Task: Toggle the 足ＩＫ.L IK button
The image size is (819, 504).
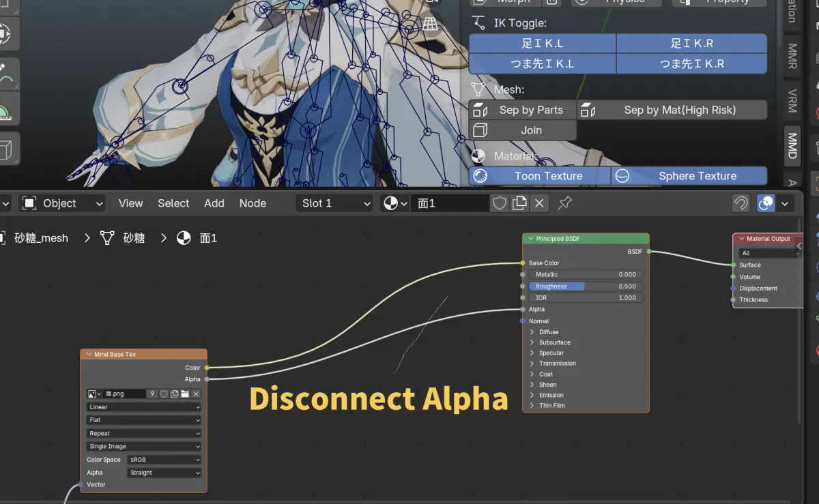Action: (543, 44)
